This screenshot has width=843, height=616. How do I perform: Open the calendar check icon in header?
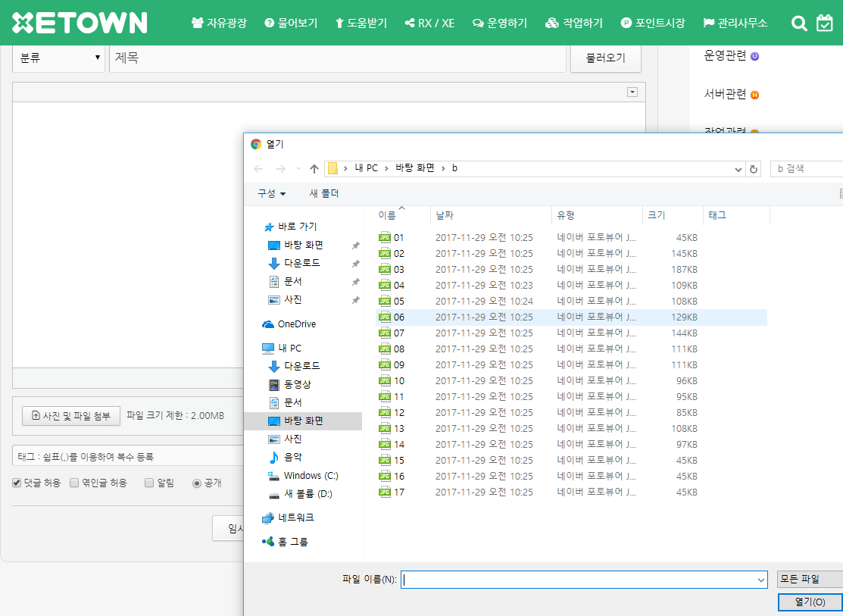pos(825,23)
